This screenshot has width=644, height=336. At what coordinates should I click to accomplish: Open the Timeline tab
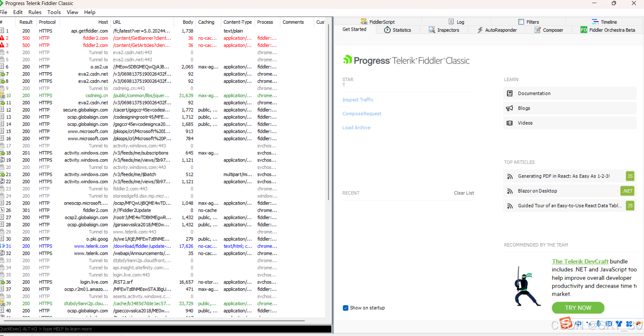tap(604, 22)
